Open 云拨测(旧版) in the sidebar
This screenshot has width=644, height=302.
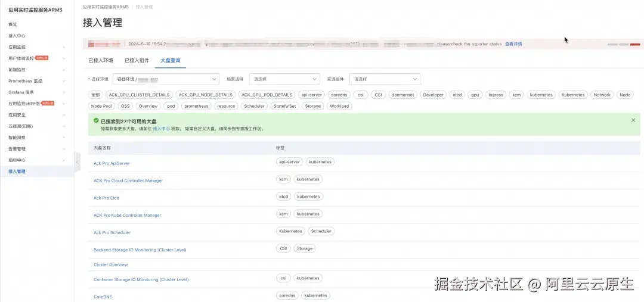20,126
